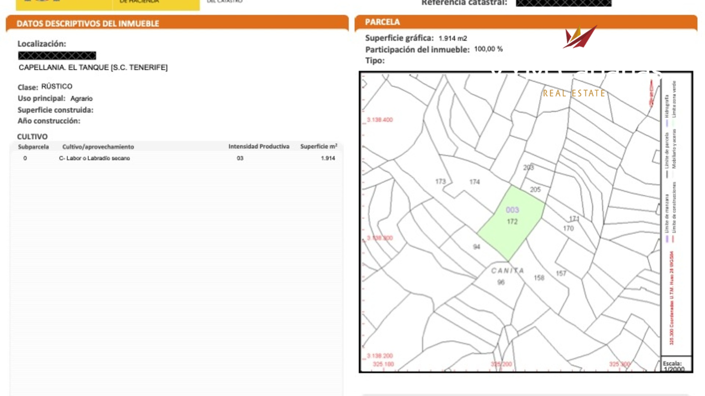Select parcel number '96' on the map
Viewport: 705px width, 396px height.
[x=501, y=282]
